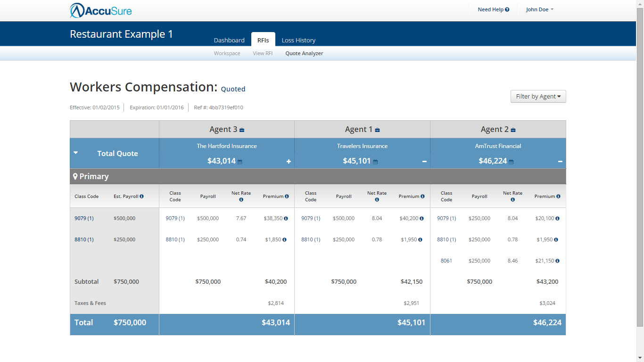
Task: Open the Loss History tab
Action: (298, 40)
